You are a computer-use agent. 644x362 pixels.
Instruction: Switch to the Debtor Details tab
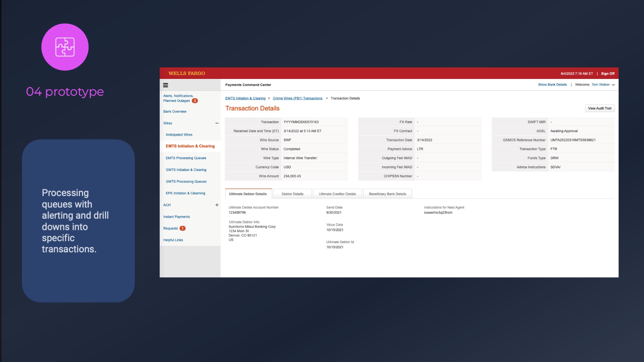(292, 194)
